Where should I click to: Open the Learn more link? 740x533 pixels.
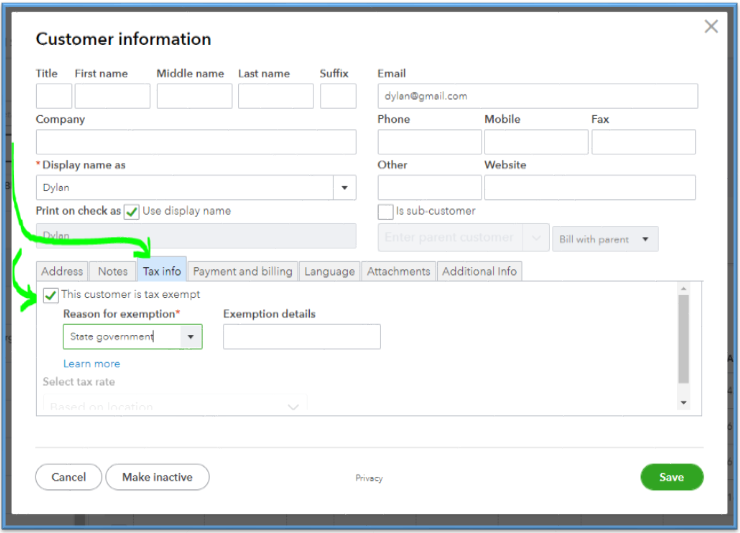point(92,364)
